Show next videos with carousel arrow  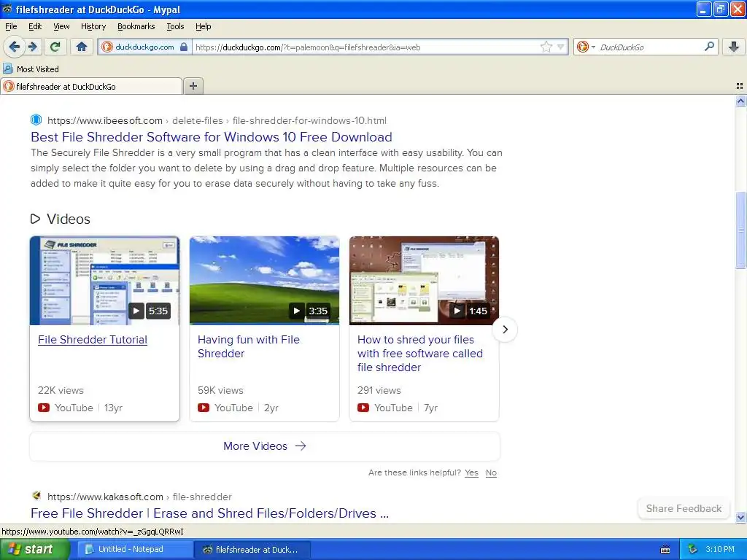click(x=505, y=329)
